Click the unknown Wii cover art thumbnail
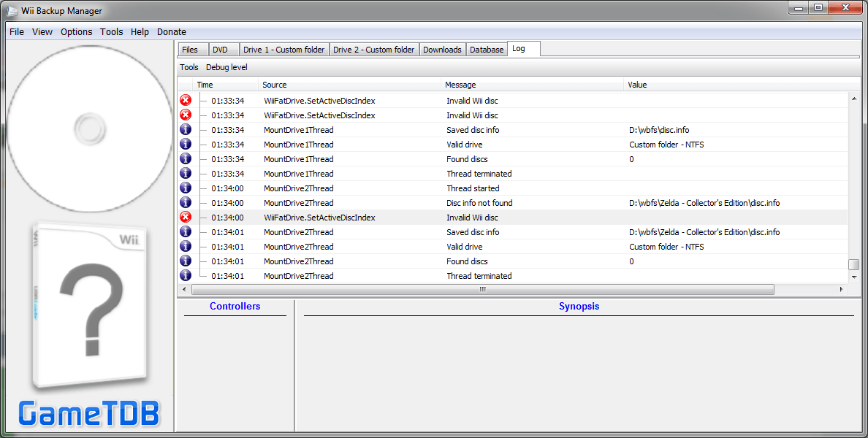 (90, 305)
